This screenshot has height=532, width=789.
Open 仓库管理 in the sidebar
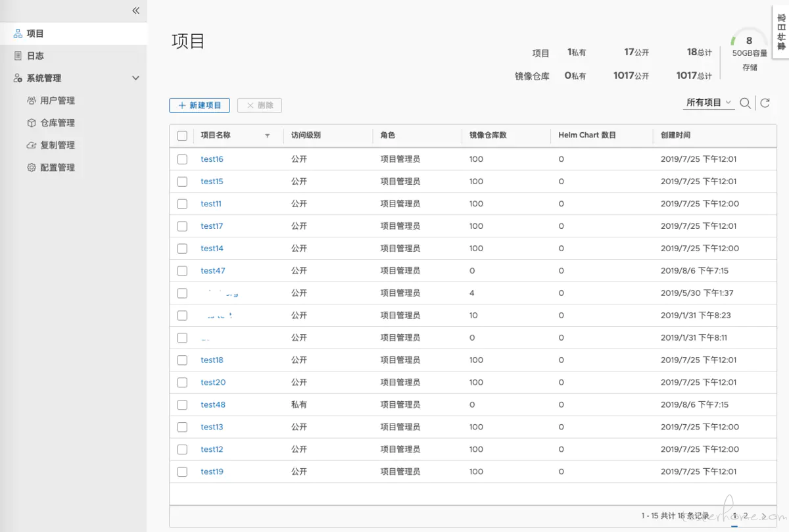tap(57, 123)
